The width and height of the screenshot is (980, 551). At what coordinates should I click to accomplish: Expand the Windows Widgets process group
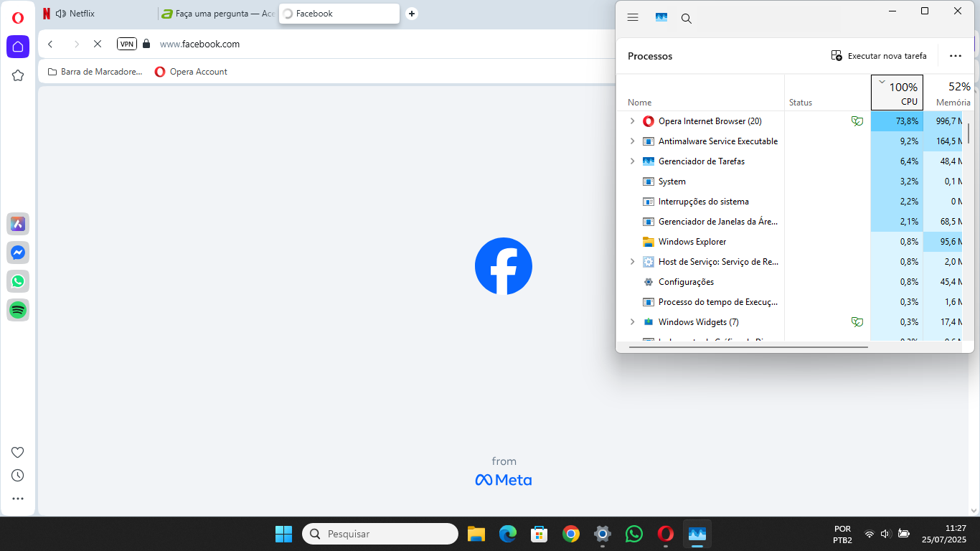(x=632, y=322)
